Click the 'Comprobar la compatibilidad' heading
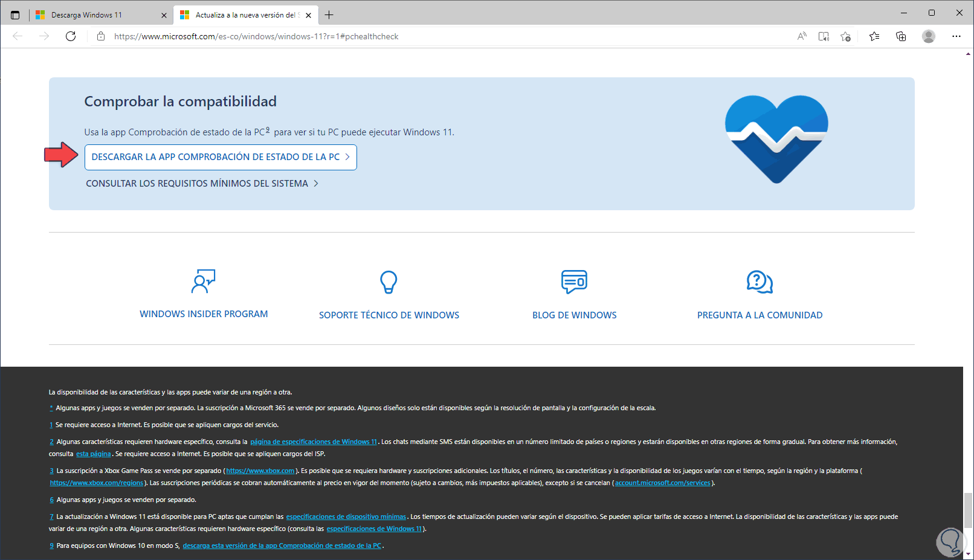974x560 pixels. click(181, 101)
